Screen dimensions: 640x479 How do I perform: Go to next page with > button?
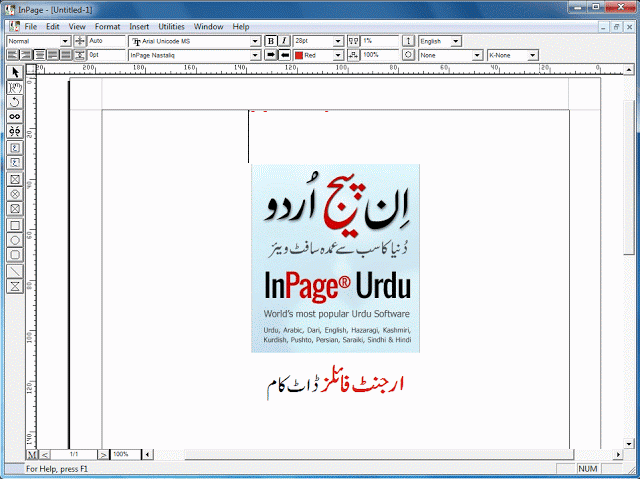(104, 454)
